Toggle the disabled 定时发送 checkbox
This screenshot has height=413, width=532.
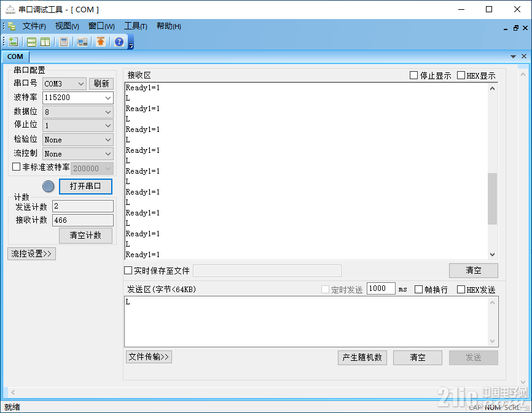click(x=325, y=289)
